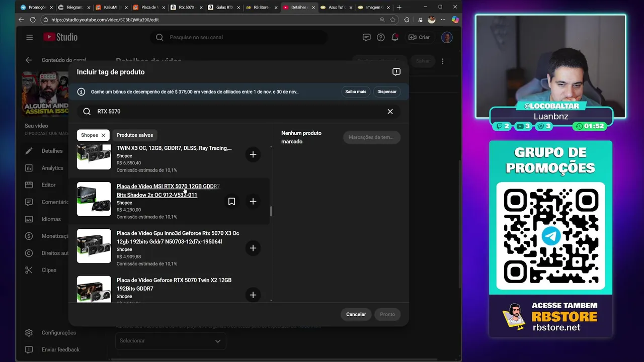Click the R$ 6.550,40 price text
Image resolution: width=644 pixels, height=362 pixels.
tap(129, 163)
